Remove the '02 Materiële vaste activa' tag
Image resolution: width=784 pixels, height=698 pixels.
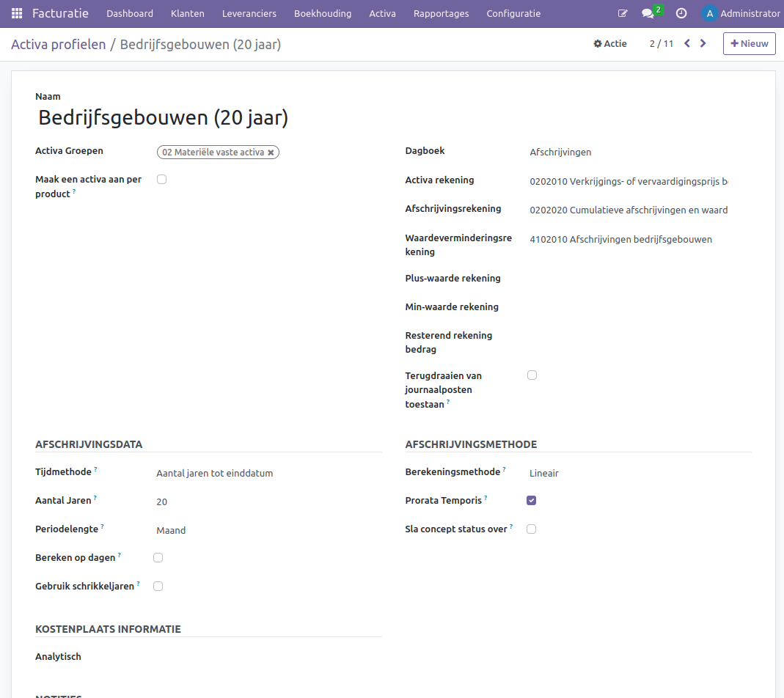pyautogui.click(x=271, y=152)
